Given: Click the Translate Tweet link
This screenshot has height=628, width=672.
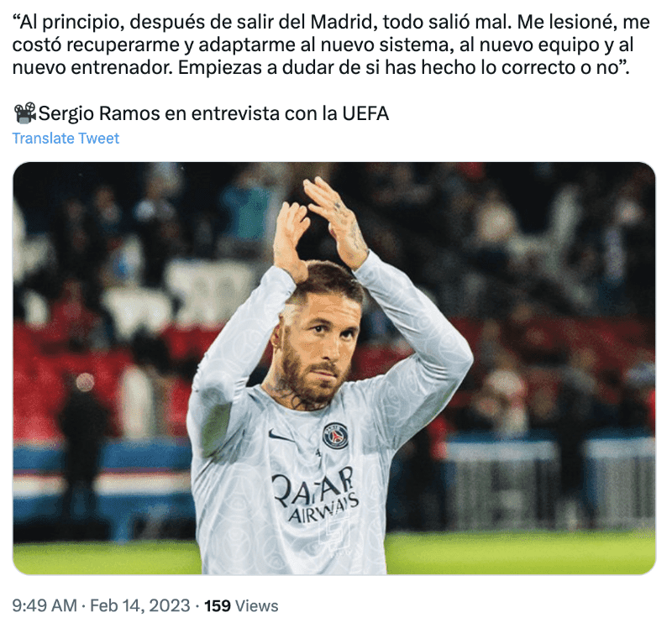Looking at the screenshot, I should pos(66,139).
